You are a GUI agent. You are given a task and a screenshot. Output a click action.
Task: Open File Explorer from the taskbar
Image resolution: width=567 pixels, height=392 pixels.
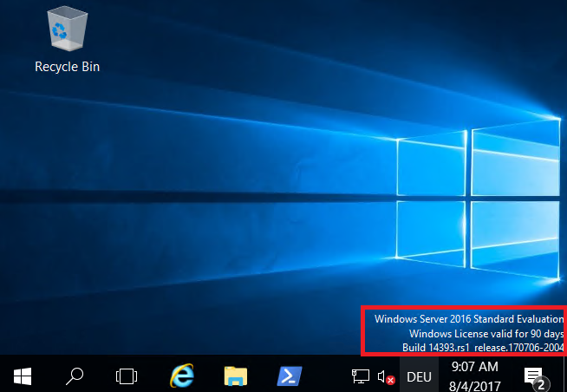coord(236,376)
